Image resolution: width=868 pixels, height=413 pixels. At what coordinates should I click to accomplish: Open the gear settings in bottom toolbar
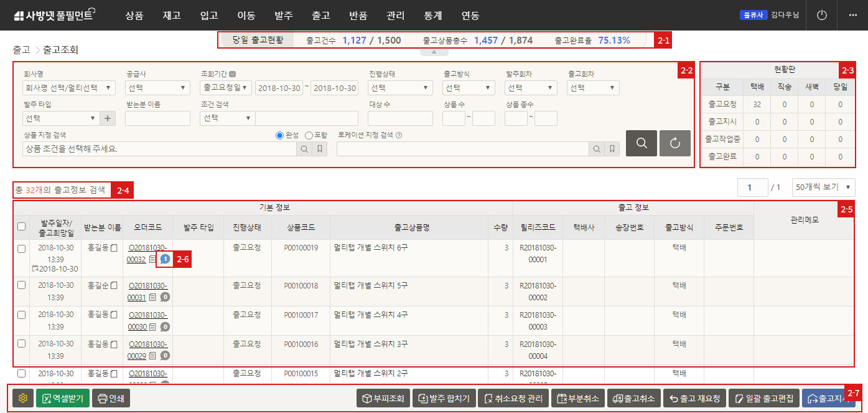24,398
